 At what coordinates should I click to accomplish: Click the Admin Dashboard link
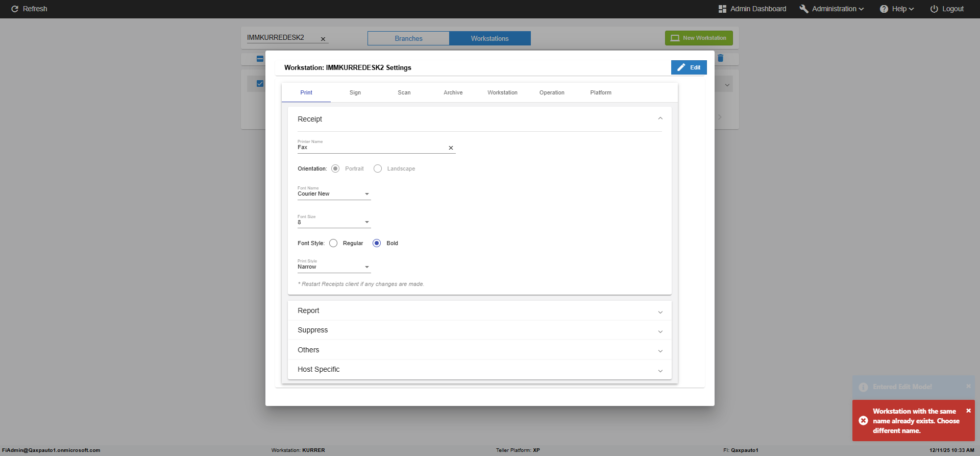[752, 9]
